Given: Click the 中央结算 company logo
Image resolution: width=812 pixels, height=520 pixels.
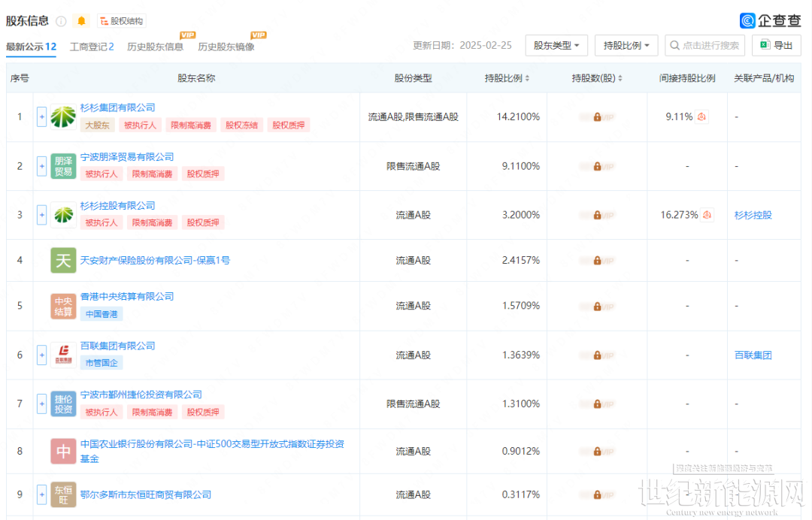Looking at the screenshot, I should tap(63, 306).
